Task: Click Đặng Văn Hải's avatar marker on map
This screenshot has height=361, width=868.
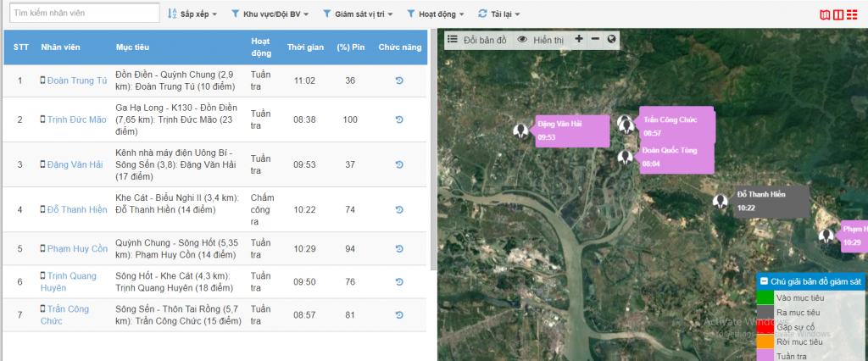Action: [x=521, y=131]
